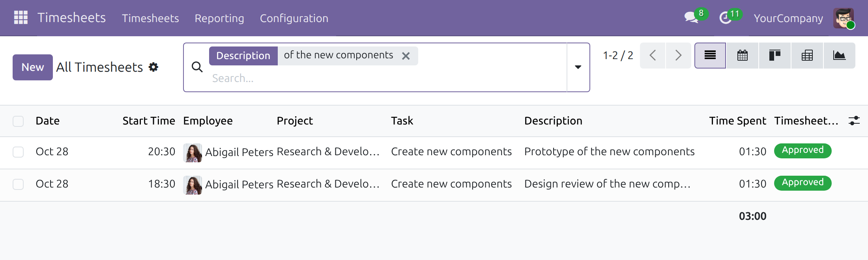Screen dimensions: 868x260
Task: Open the All Timesheets gear settings
Action: (153, 67)
